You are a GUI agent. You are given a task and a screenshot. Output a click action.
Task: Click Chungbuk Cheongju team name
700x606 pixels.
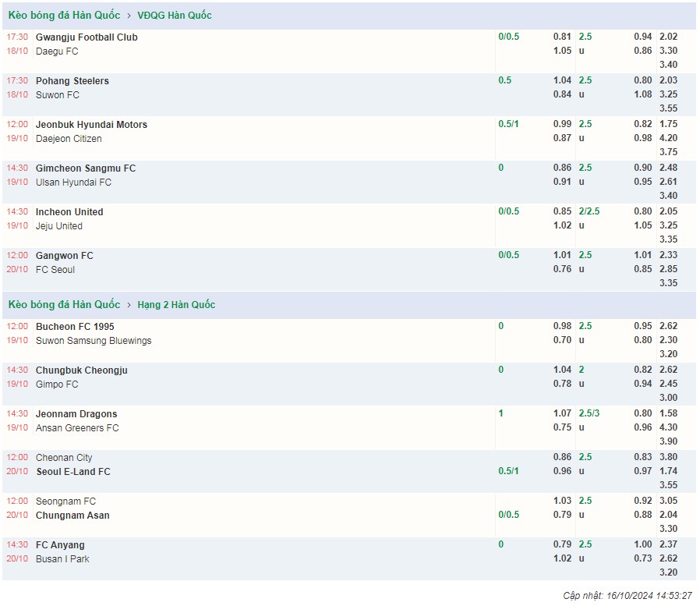pos(82,370)
